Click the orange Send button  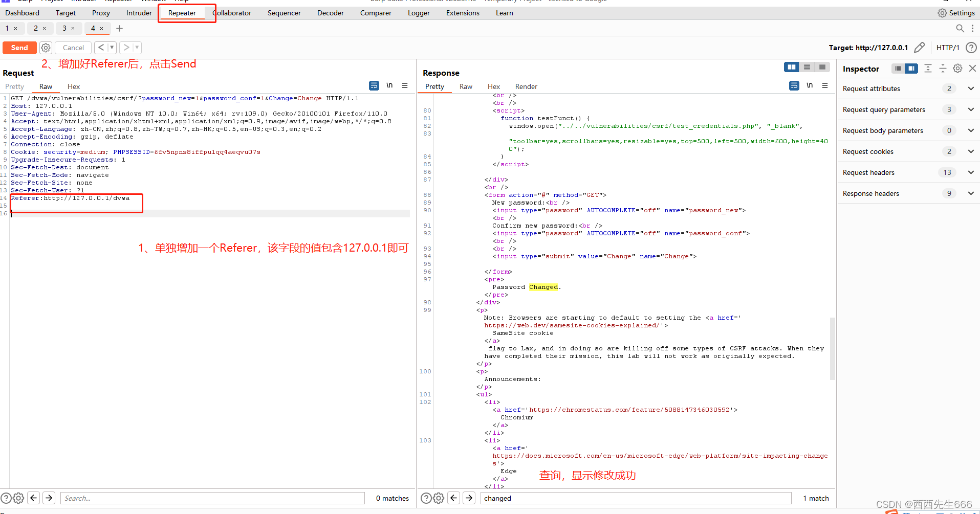19,48
